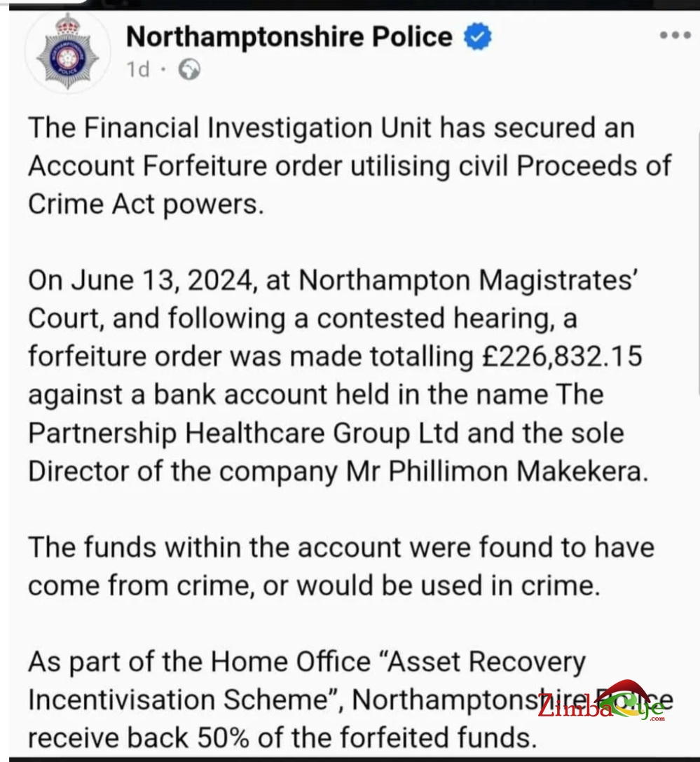
Task: Click the quoted Asset Recovery Incentivisation Scheme text
Action: pos(307,680)
